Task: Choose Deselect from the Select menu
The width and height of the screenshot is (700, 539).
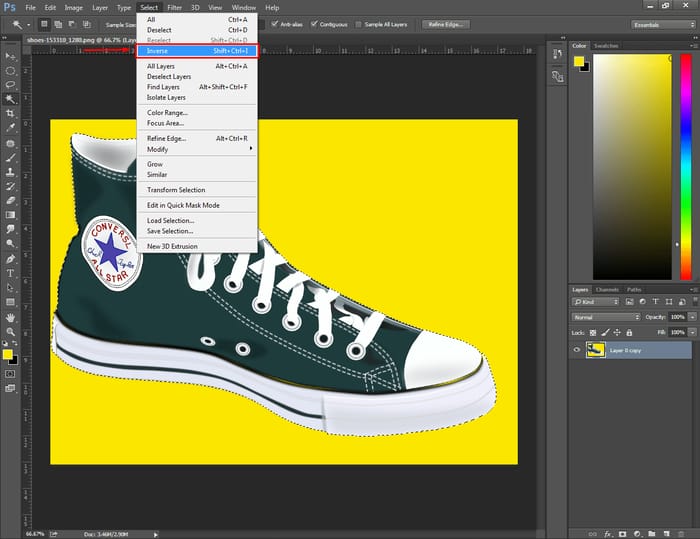Action: [x=197, y=30]
